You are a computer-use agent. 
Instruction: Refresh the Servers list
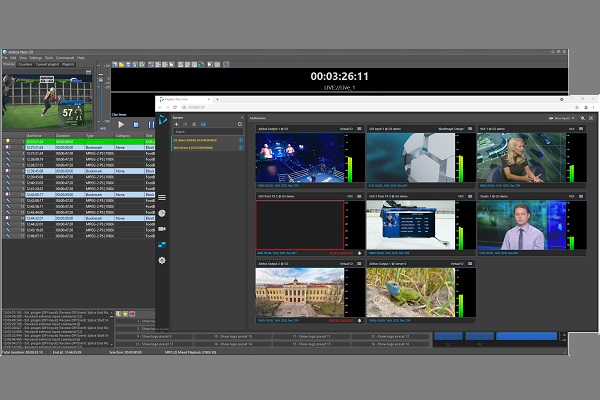(x=240, y=124)
